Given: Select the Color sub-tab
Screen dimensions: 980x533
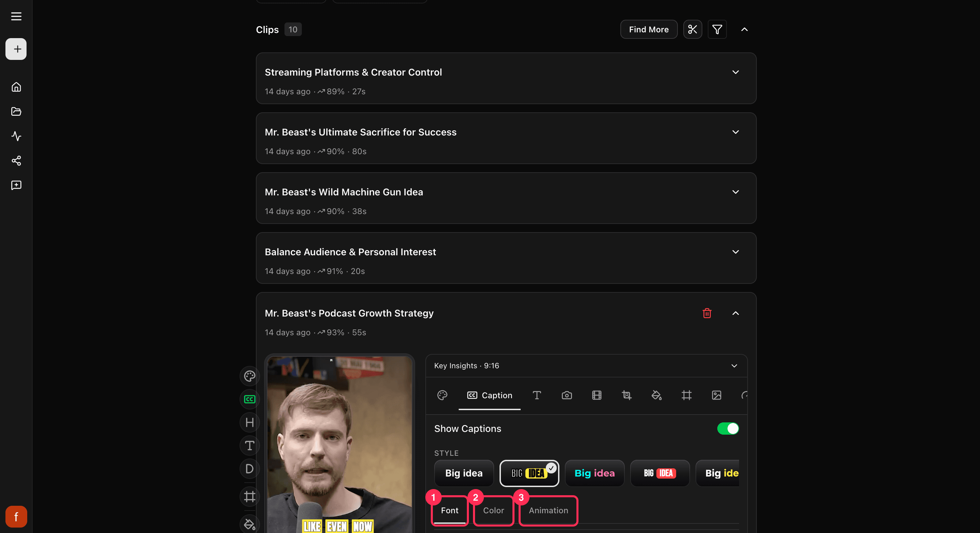Looking at the screenshot, I should (493, 511).
